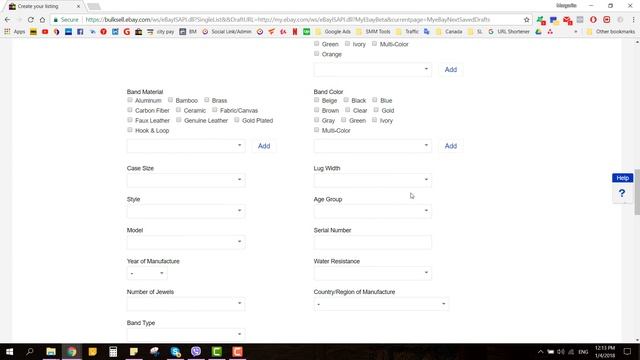Click the red mail extension icon

(567, 20)
